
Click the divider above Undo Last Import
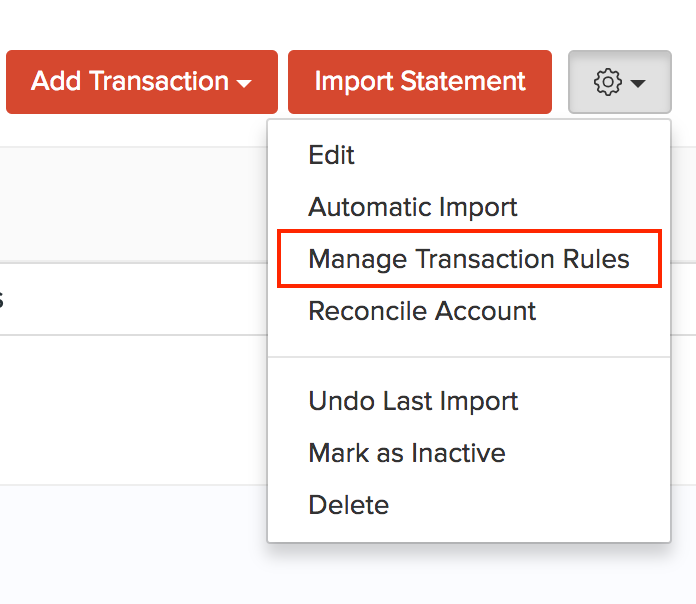pyautogui.click(x=468, y=357)
